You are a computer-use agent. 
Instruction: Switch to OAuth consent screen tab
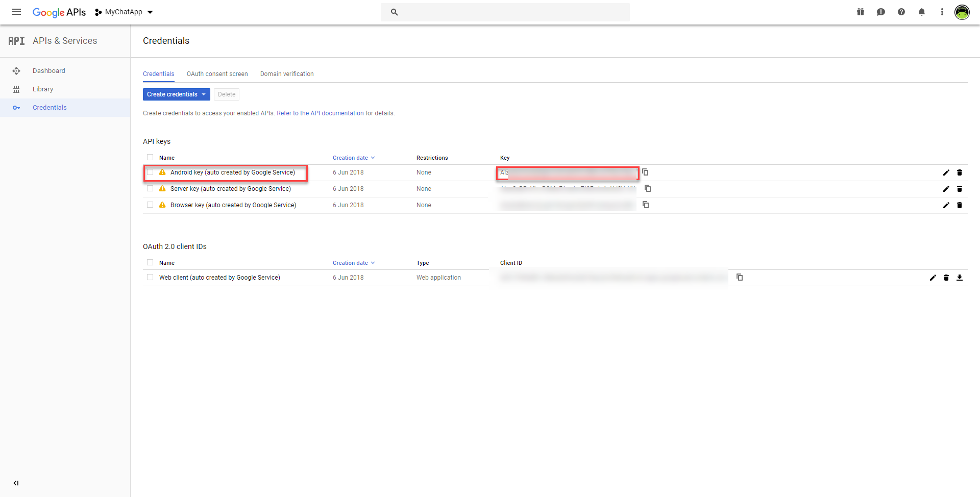pyautogui.click(x=217, y=74)
